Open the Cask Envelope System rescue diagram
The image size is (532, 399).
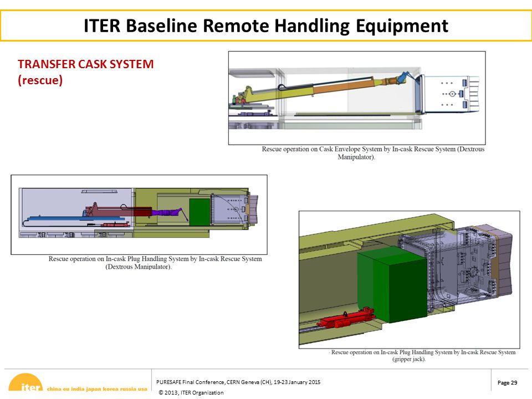click(x=357, y=98)
